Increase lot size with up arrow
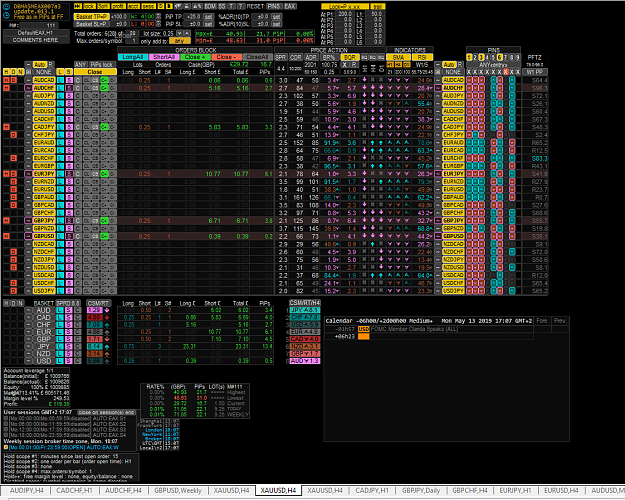This screenshot has width=625, height=500. click(186, 33)
